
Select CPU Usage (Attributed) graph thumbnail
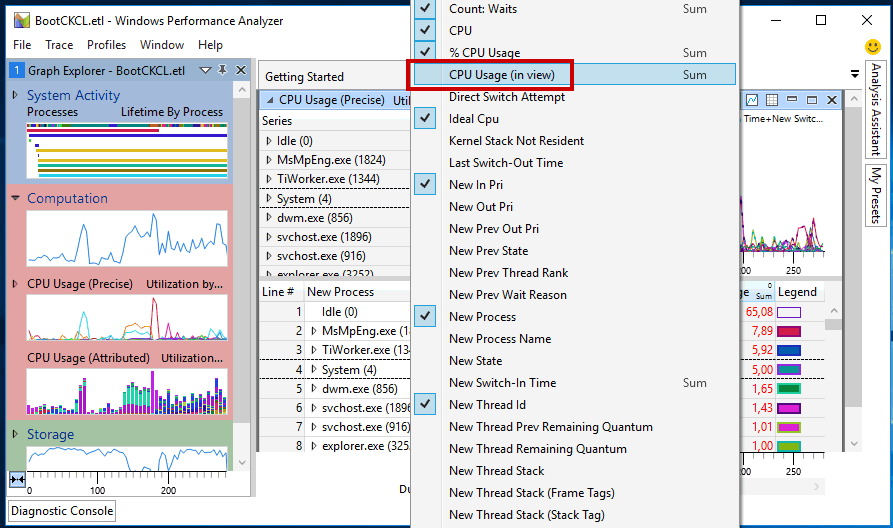[127, 391]
